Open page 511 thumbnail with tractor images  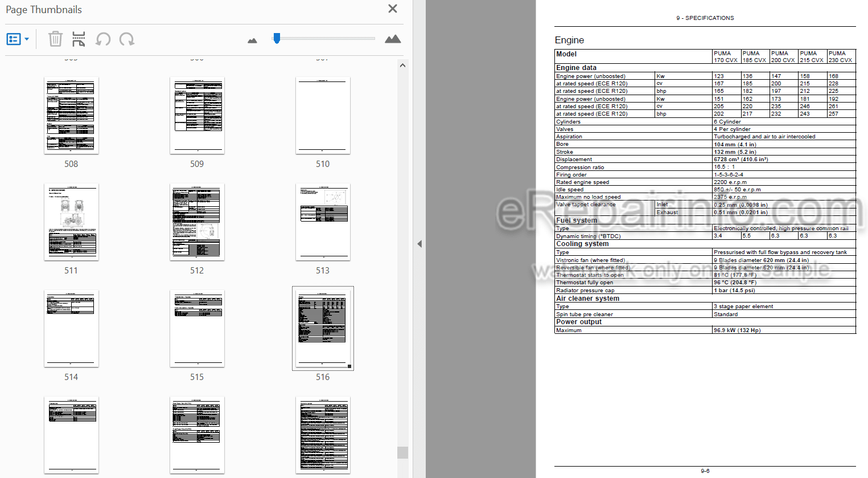[71, 222]
